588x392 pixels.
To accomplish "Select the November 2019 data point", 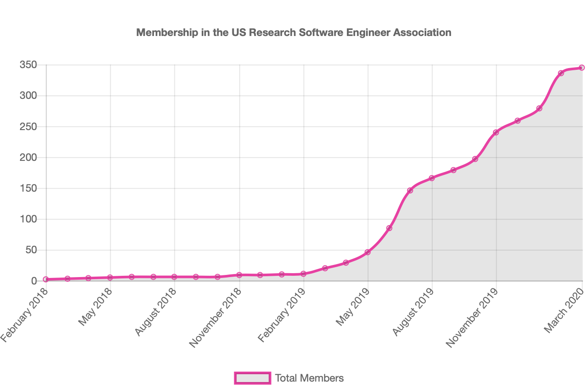I will point(496,132).
